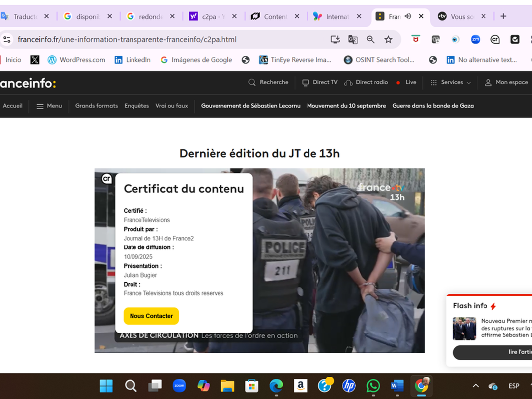Switch to the Content tab
Screen dimensions: 532x399
pos(275,16)
